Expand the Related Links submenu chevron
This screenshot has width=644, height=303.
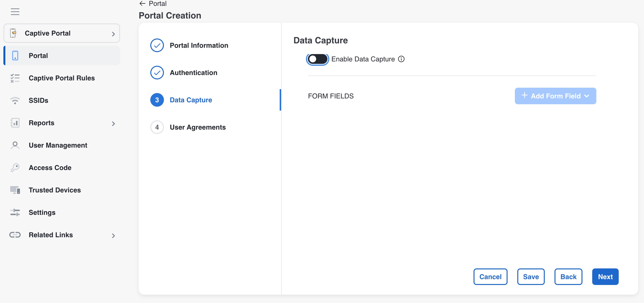pyautogui.click(x=114, y=236)
